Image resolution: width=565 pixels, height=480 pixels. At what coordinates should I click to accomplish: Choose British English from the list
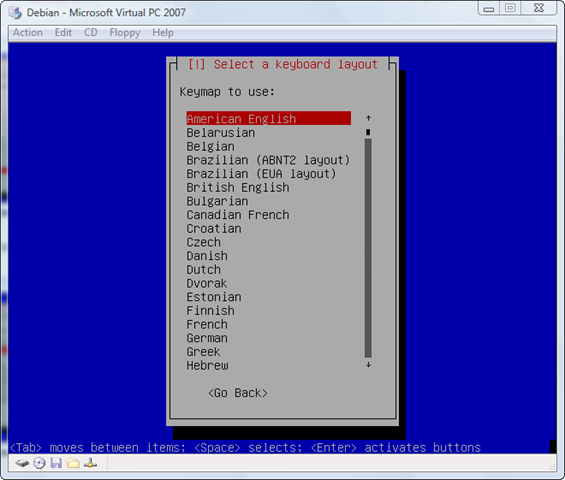[238, 187]
